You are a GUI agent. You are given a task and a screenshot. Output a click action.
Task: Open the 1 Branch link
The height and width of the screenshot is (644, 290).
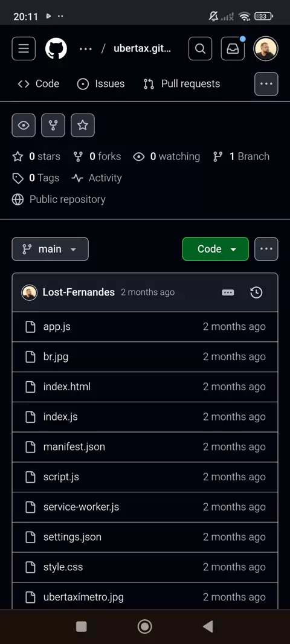[242, 156]
